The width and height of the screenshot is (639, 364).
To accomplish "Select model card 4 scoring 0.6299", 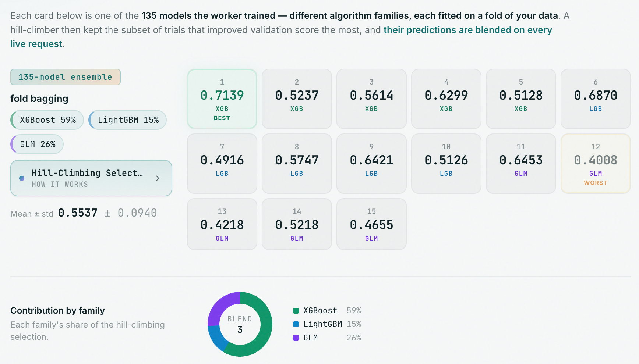I will 446,99.
